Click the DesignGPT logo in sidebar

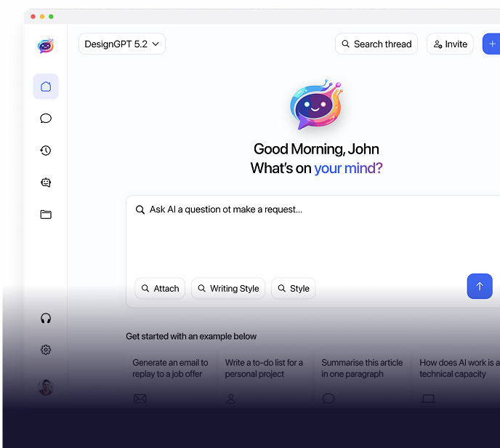tap(46, 46)
